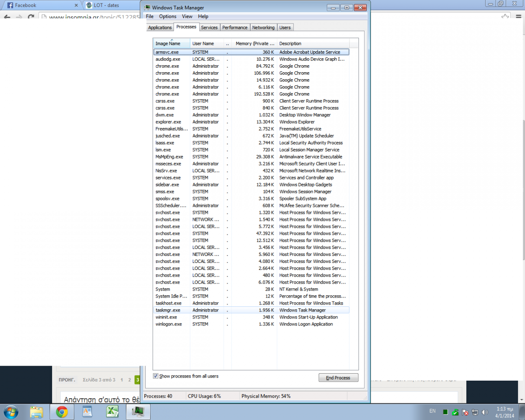Image resolution: width=525 pixels, height=420 pixels.
Task: Click the EN language indicator
Action: click(433, 411)
